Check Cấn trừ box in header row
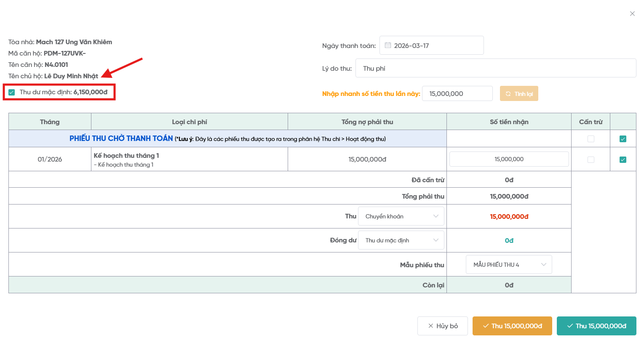This screenshot has width=644, height=348. point(591,139)
